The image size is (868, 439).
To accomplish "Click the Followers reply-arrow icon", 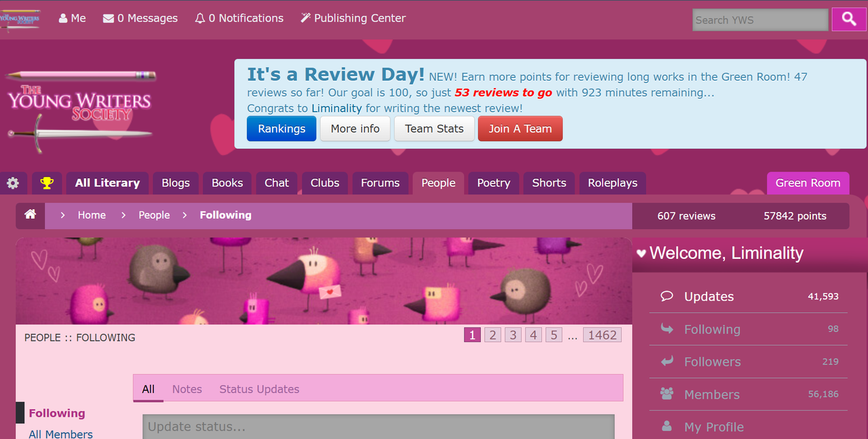I will pos(667,361).
